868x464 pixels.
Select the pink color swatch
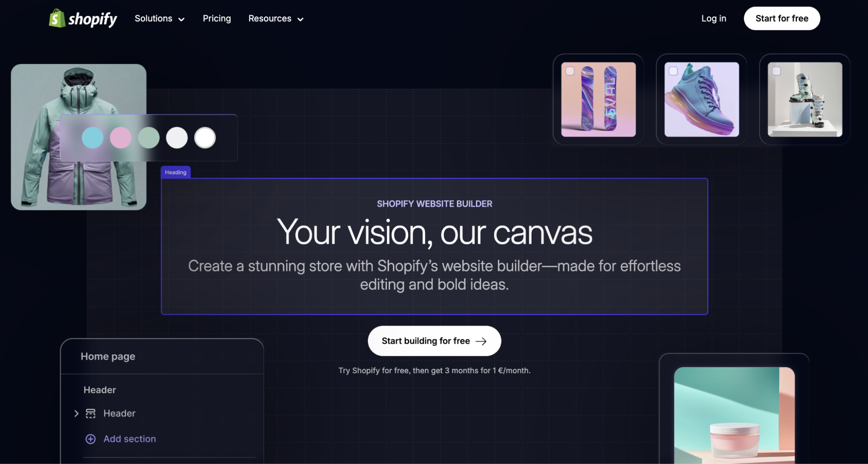(x=121, y=138)
